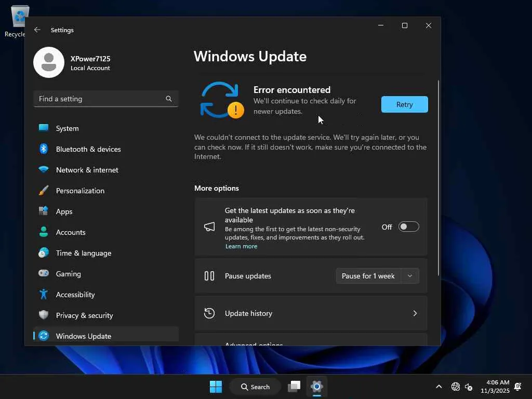532x399 pixels.
Task: Click the Time & language clock icon
Action: click(44, 253)
